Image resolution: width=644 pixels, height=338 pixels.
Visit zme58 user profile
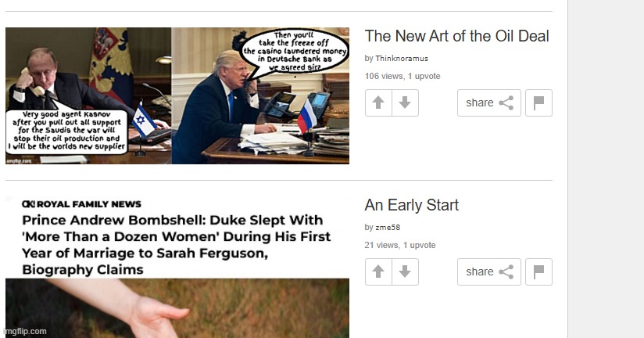pos(388,228)
